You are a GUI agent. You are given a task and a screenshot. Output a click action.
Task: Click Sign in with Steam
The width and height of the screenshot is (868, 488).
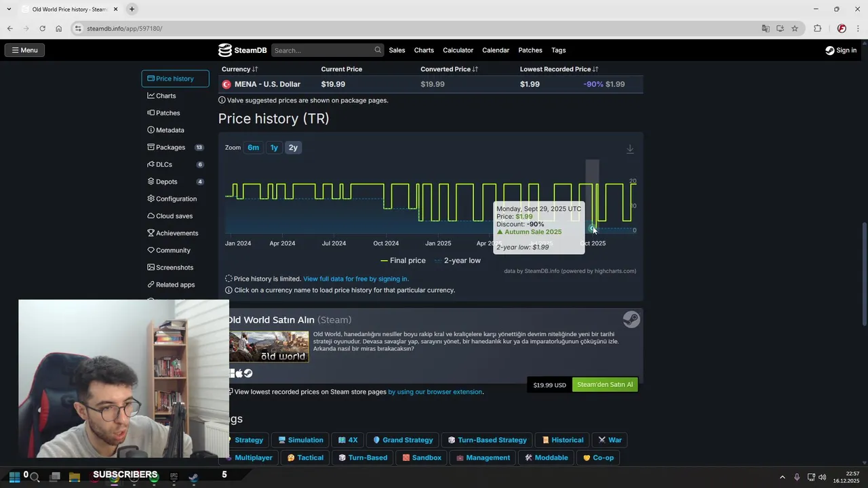tap(841, 50)
